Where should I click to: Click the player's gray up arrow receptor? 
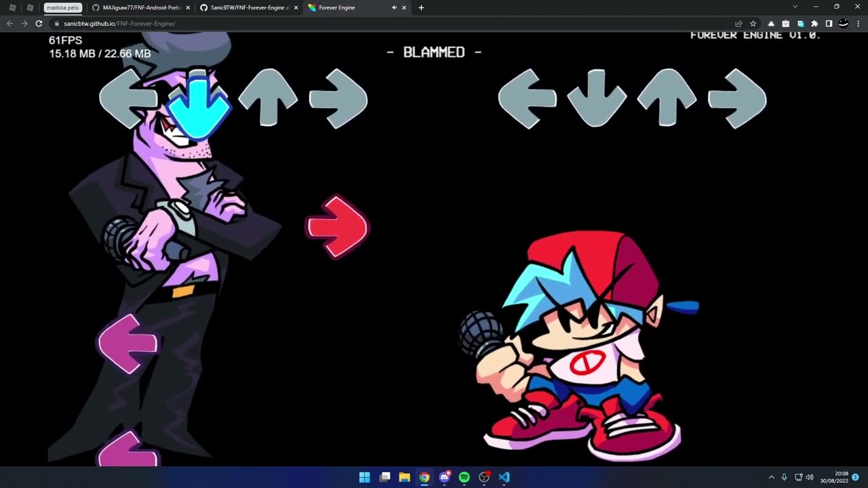667,98
